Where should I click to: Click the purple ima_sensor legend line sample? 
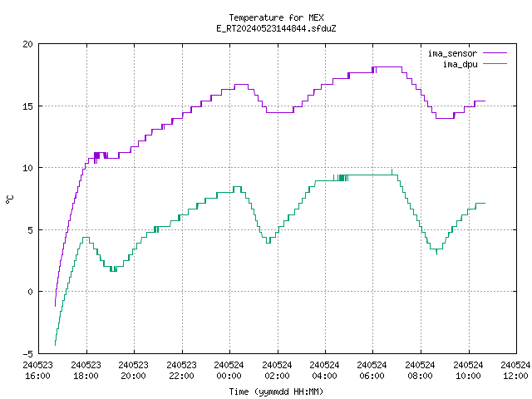coord(495,53)
